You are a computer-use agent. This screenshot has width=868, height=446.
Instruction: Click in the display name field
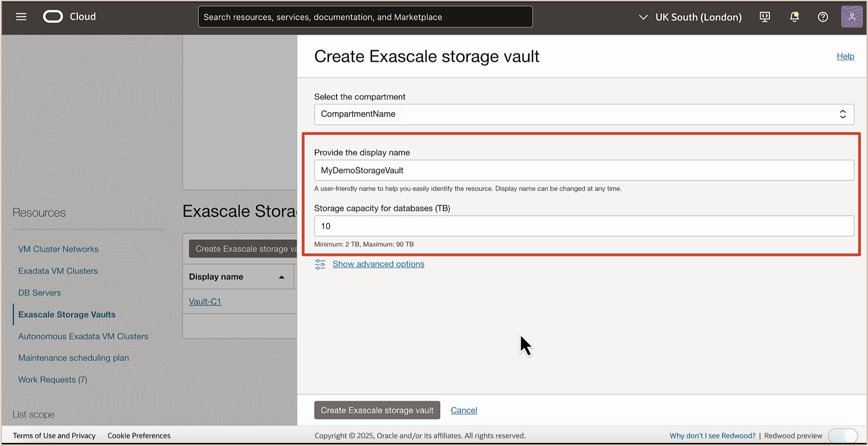pos(584,170)
